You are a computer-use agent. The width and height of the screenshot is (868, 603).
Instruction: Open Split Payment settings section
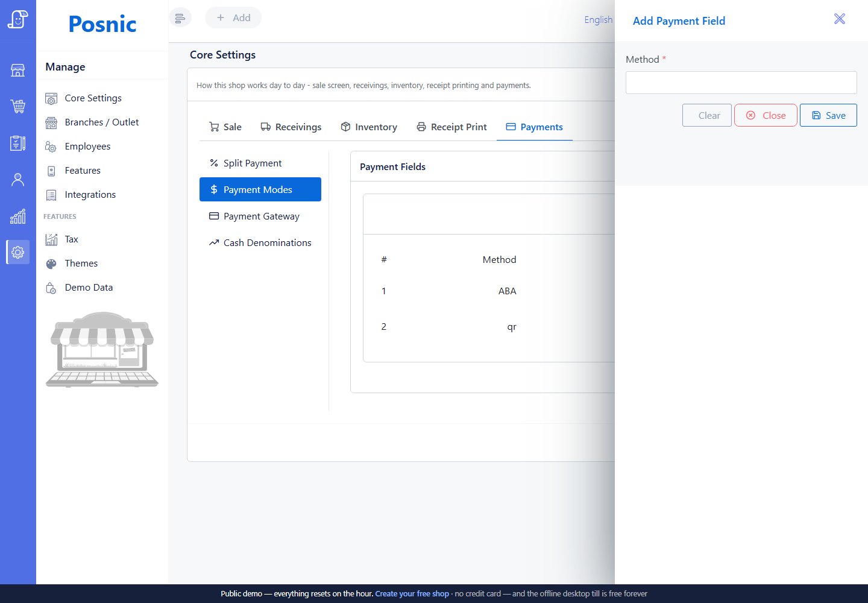[x=260, y=163]
